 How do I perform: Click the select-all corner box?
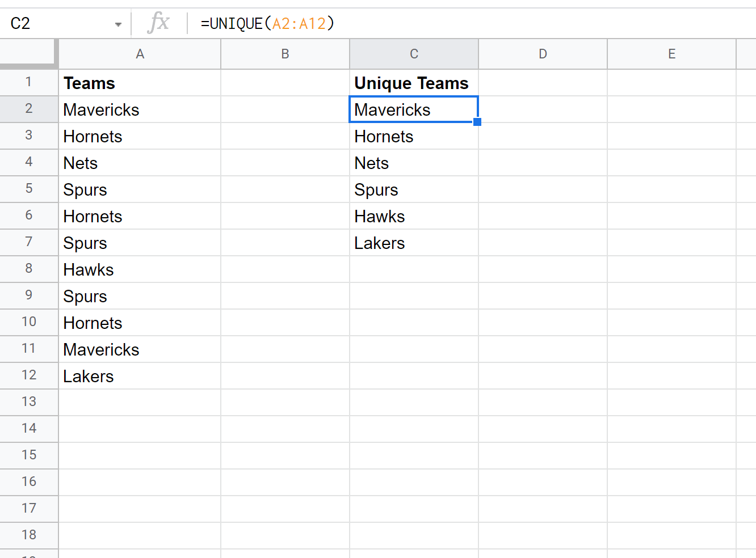point(28,54)
